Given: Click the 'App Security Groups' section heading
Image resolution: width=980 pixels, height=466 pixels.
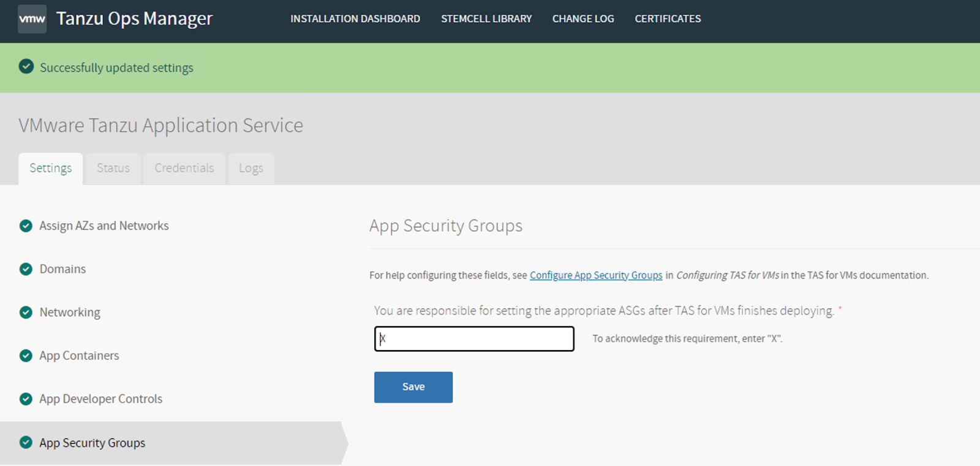Looking at the screenshot, I should coord(446,226).
